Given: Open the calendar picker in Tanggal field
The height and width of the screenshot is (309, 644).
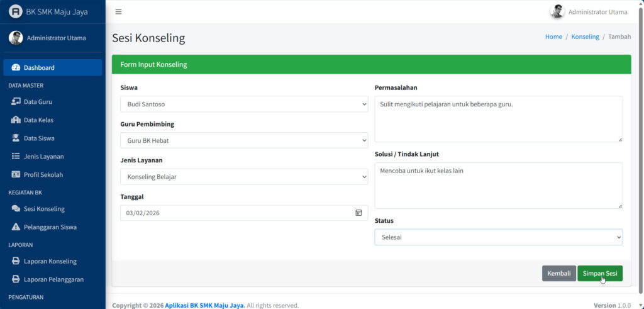Looking at the screenshot, I should click(358, 213).
